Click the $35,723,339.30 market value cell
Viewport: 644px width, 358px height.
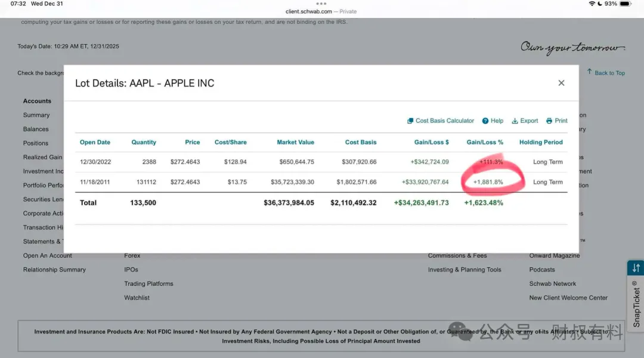(x=292, y=182)
